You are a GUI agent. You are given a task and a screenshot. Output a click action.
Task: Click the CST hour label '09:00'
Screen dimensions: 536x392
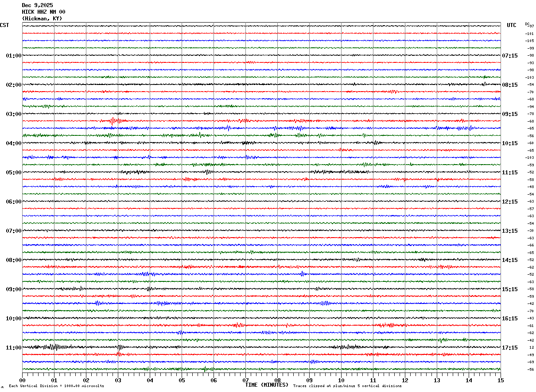coord(14,289)
